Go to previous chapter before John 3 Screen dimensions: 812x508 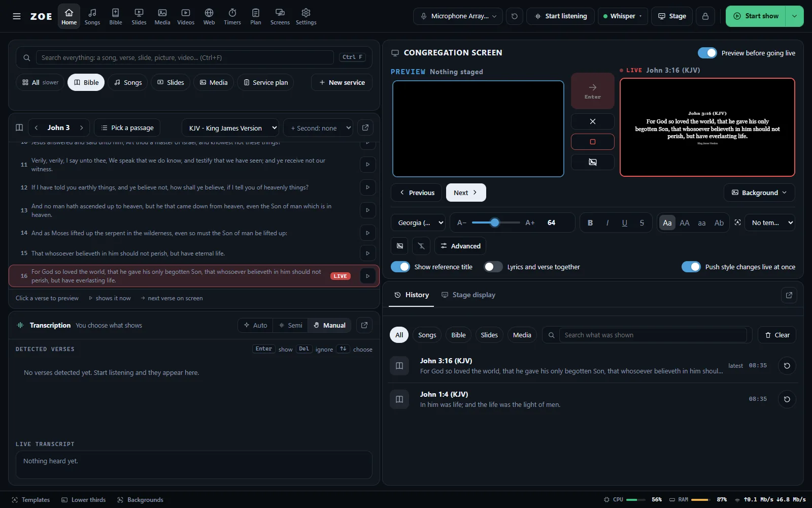click(x=36, y=128)
